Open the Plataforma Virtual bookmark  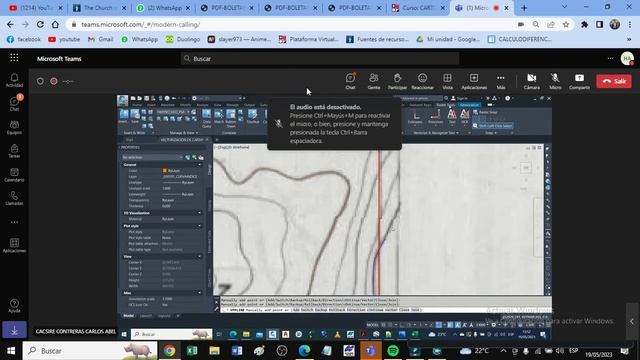(x=309, y=39)
